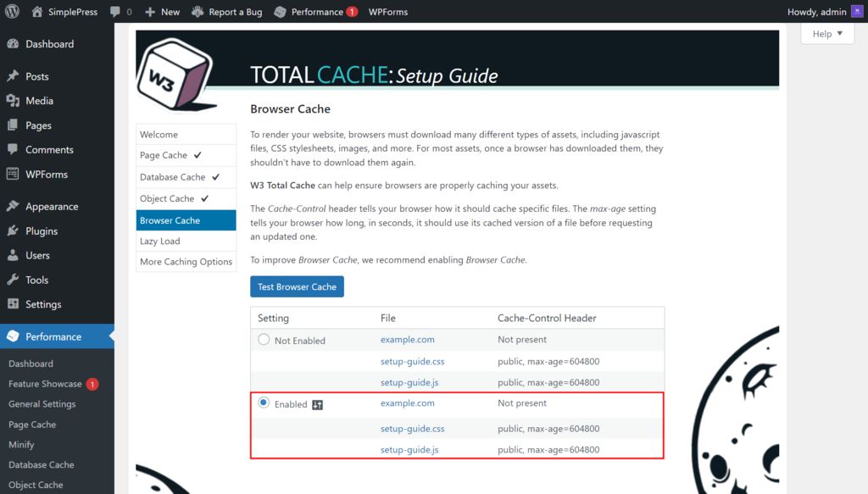The width and height of the screenshot is (868, 494).
Task: Select the Tools wrench icon in sidebar
Action: click(x=12, y=280)
